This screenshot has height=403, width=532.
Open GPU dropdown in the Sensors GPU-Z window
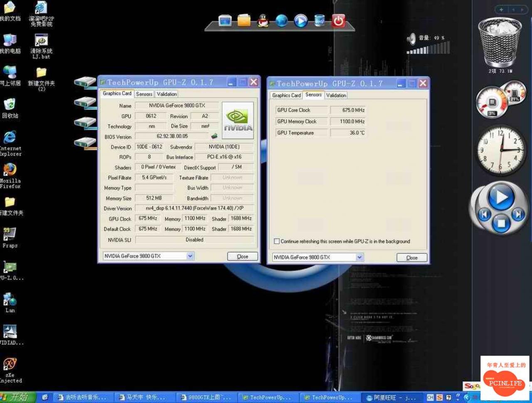pos(360,257)
